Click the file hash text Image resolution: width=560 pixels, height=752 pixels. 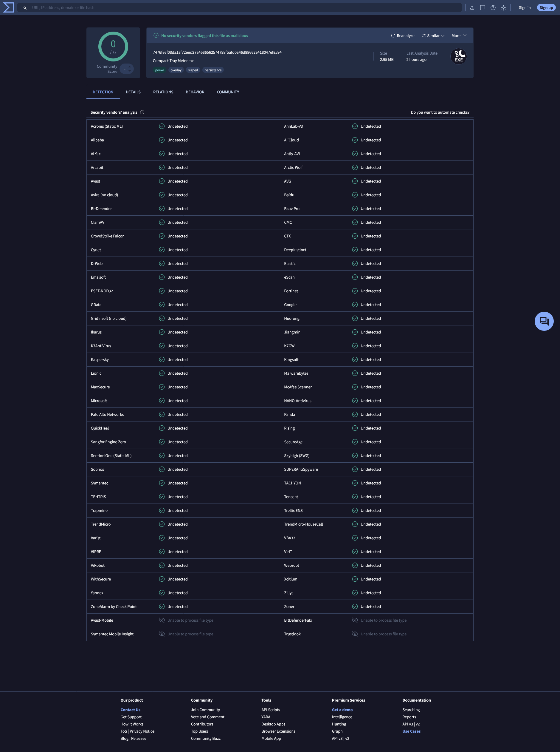[x=217, y=52]
